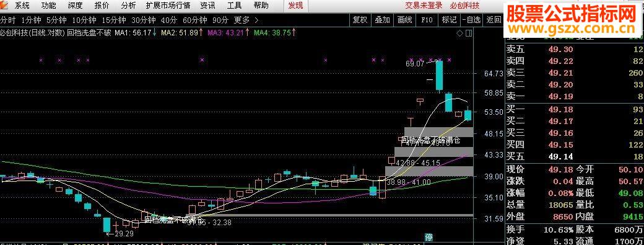
Task: Click the 买三 row price 49.16
Action: [x=560, y=133]
